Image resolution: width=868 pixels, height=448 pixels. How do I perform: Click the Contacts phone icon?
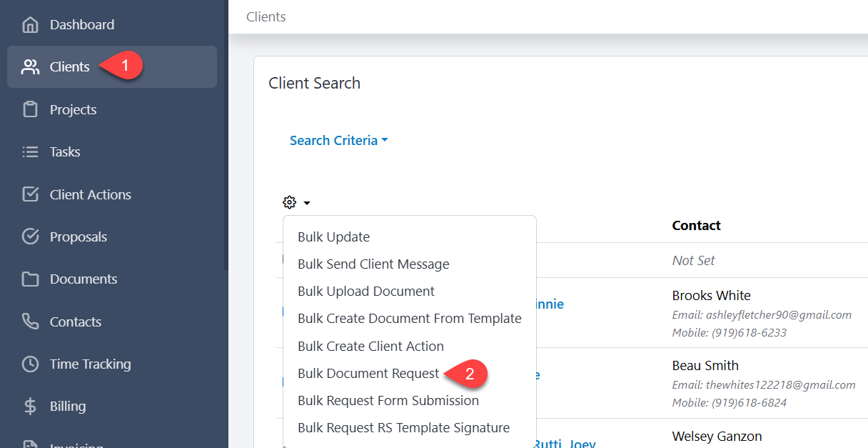point(30,322)
